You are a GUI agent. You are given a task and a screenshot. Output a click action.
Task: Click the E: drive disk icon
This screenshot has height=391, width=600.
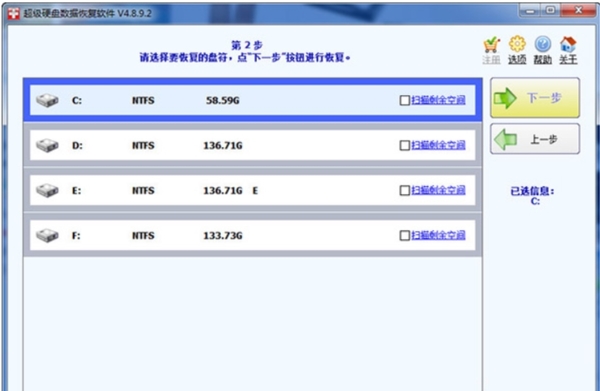pos(47,191)
